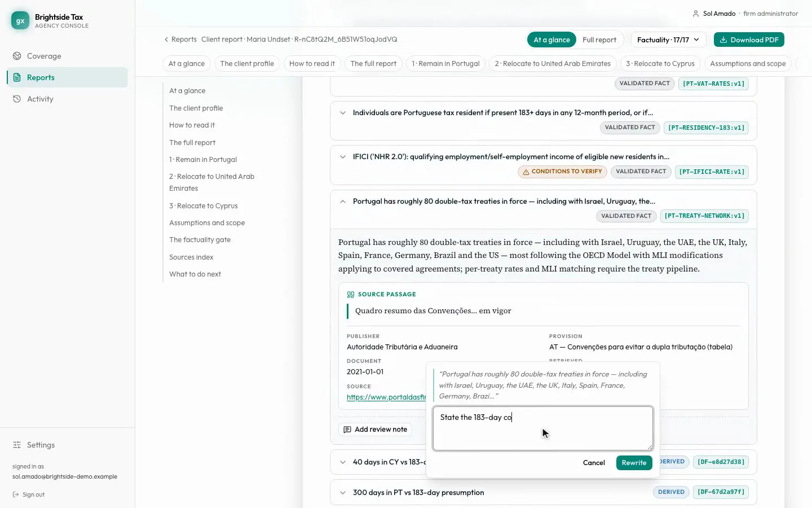Image resolution: width=812 pixels, height=508 pixels.
Task: Open the Coverage section in sidebar
Action: tap(67, 56)
